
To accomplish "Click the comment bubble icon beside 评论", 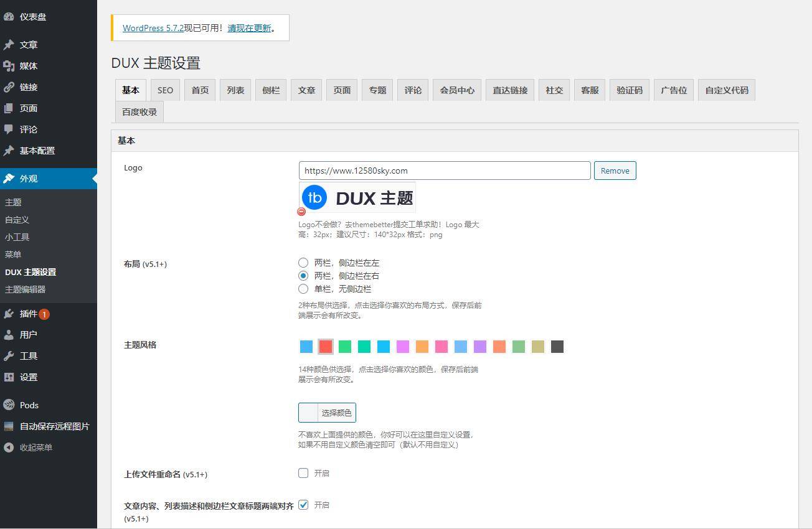I will (9, 129).
